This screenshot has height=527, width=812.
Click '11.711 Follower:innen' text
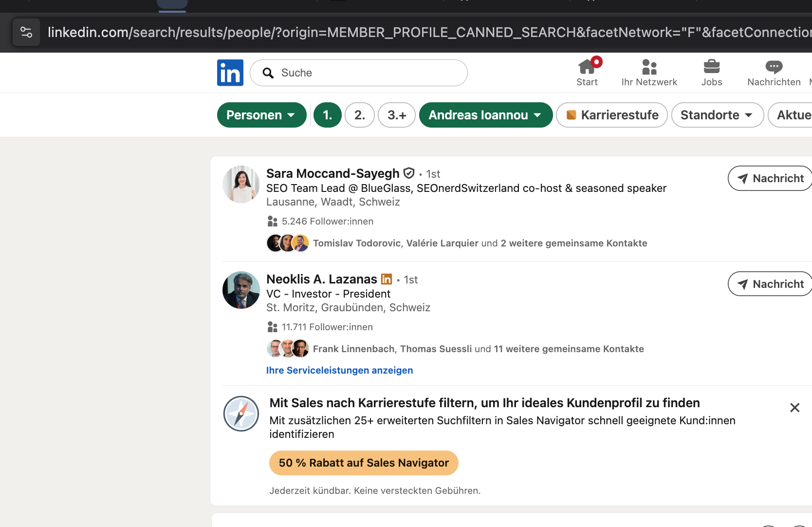pos(327,327)
